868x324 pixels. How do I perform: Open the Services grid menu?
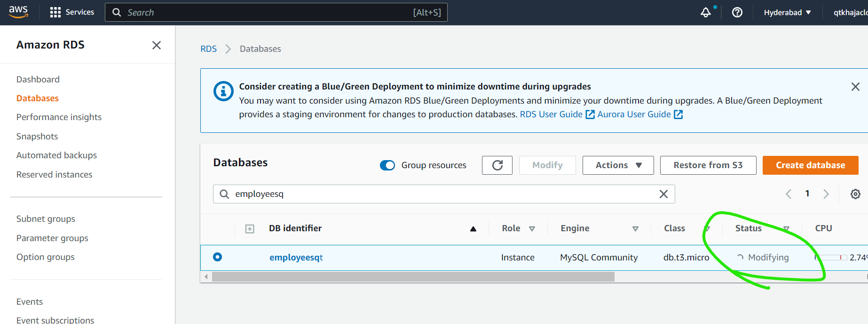[72, 12]
